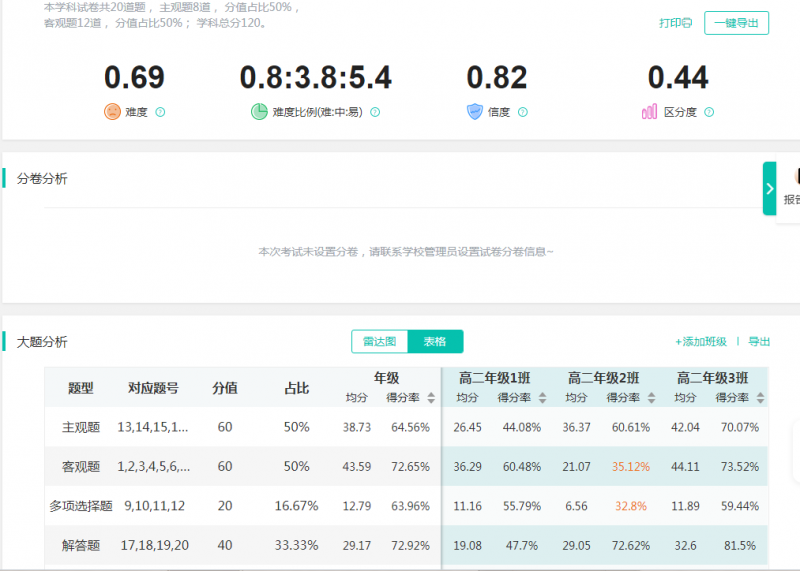Click the truncated 主观题 question numbers cell
Viewport: 800px width, 571px height.
pos(153,427)
